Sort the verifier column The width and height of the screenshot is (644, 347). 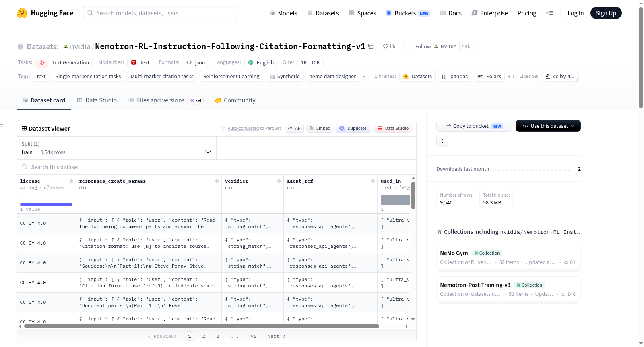[x=279, y=181]
